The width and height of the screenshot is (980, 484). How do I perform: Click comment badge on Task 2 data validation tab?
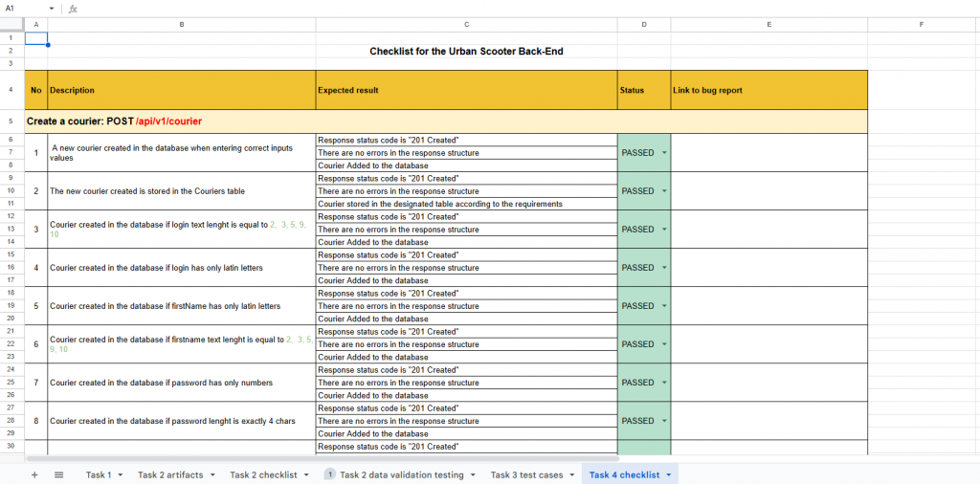[330, 474]
